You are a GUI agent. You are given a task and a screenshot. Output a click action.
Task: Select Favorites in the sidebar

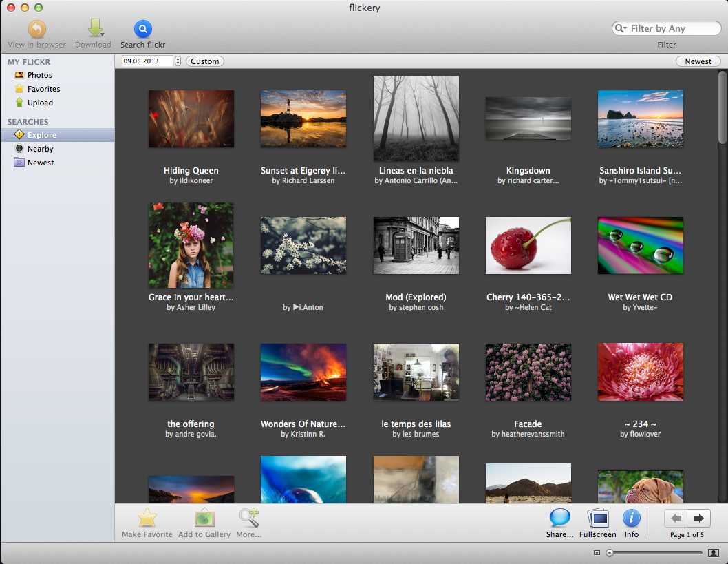[43, 89]
